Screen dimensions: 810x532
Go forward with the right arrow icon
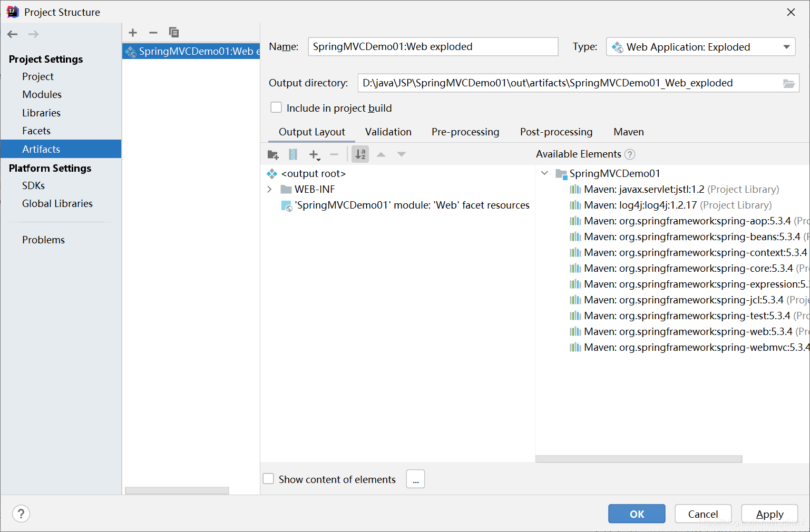click(33, 34)
